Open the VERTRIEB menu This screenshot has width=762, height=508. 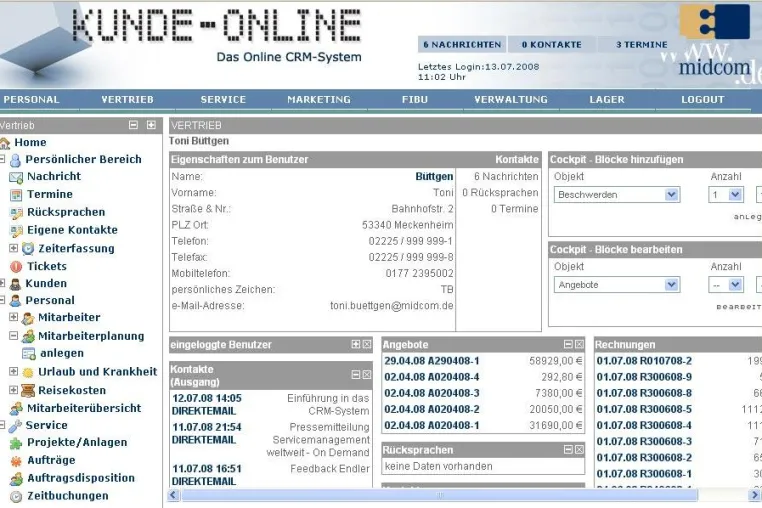127,100
